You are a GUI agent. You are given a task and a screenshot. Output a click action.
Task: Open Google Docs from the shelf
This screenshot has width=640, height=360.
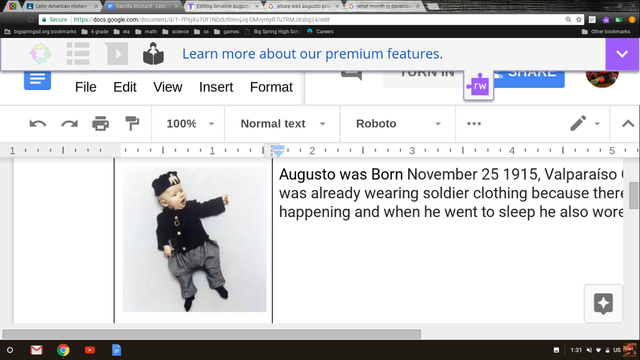pyautogui.click(x=116, y=350)
